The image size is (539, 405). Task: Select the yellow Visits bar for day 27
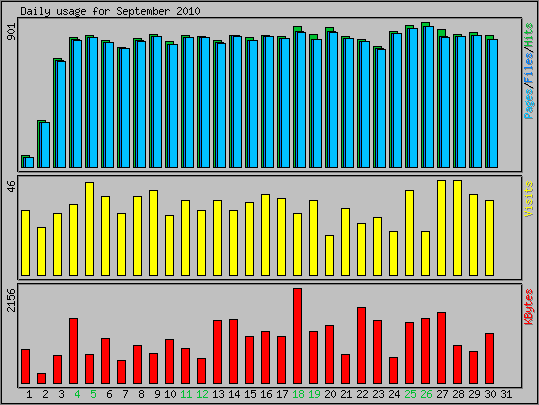(441, 228)
